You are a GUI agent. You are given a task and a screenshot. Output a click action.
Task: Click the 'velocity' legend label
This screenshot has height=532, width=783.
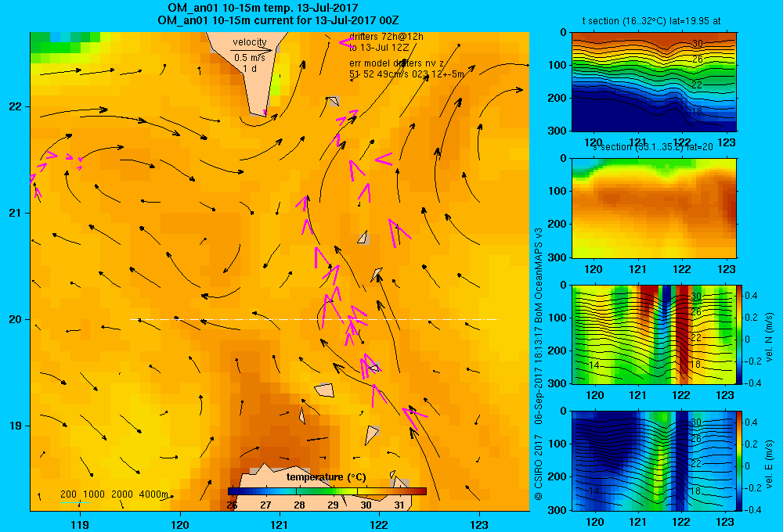250,42
